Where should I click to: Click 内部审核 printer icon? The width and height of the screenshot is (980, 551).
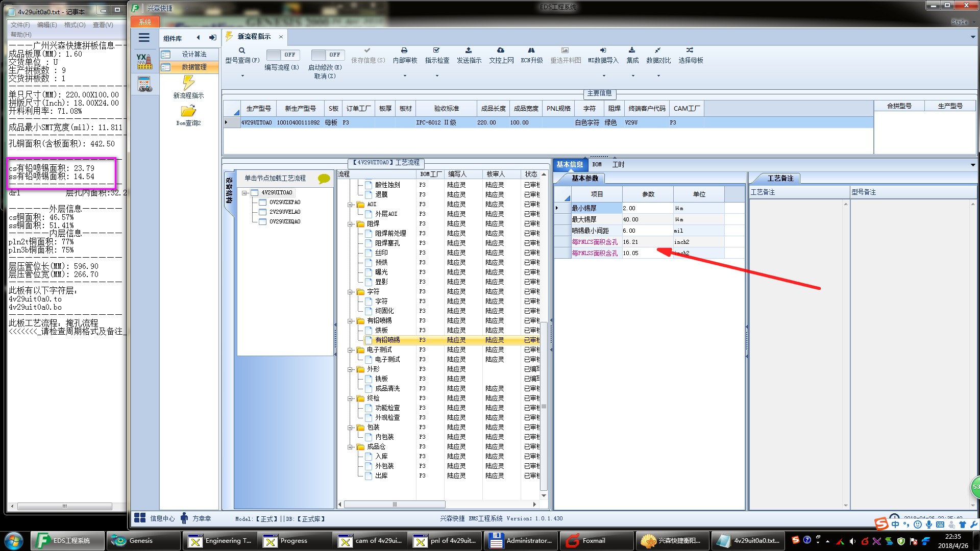click(404, 51)
